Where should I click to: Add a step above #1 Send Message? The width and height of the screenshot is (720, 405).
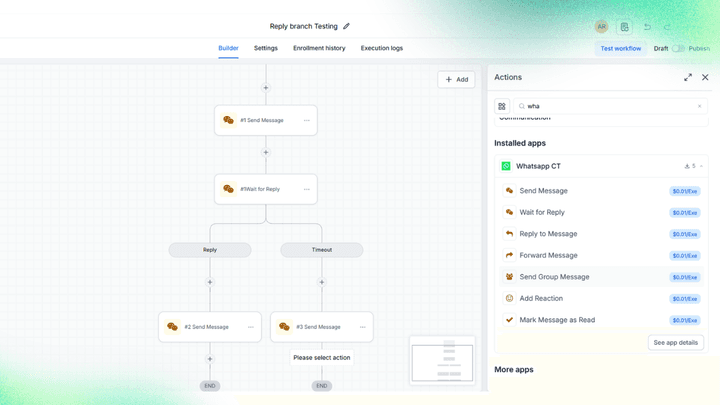coord(266,88)
